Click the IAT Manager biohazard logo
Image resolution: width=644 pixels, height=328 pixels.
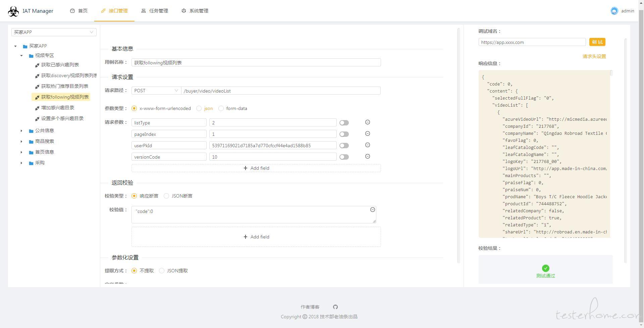coord(13,11)
